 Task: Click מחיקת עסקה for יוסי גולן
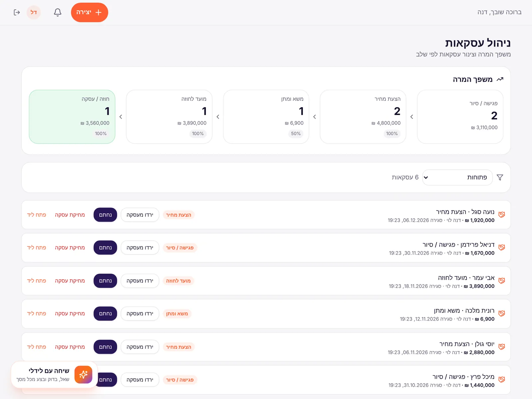pos(70,347)
